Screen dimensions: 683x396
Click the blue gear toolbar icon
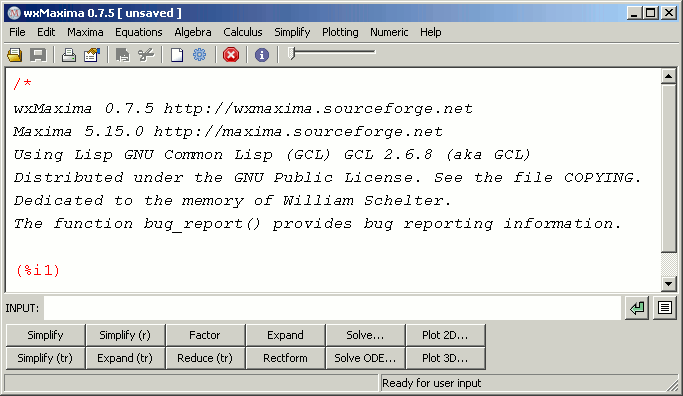199,55
